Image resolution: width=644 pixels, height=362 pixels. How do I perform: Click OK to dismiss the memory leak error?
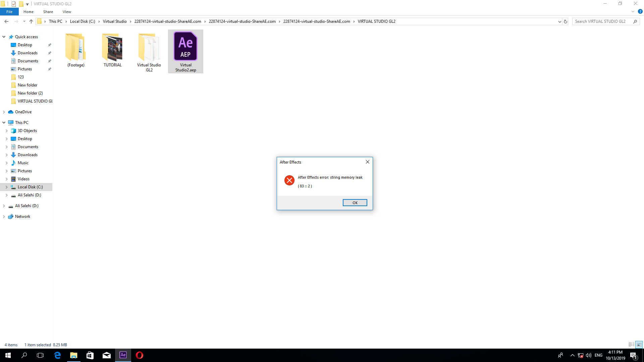click(355, 202)
